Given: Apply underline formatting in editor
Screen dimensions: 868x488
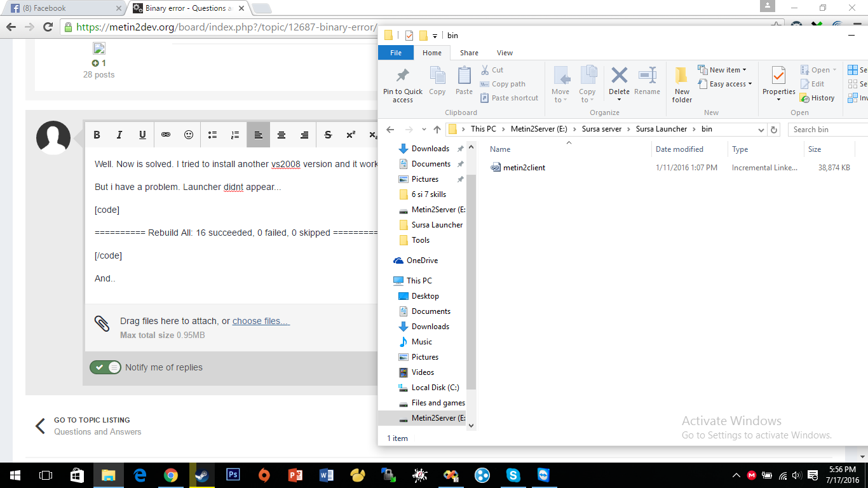Looking at the screenshot, I should tap(142, 135).
